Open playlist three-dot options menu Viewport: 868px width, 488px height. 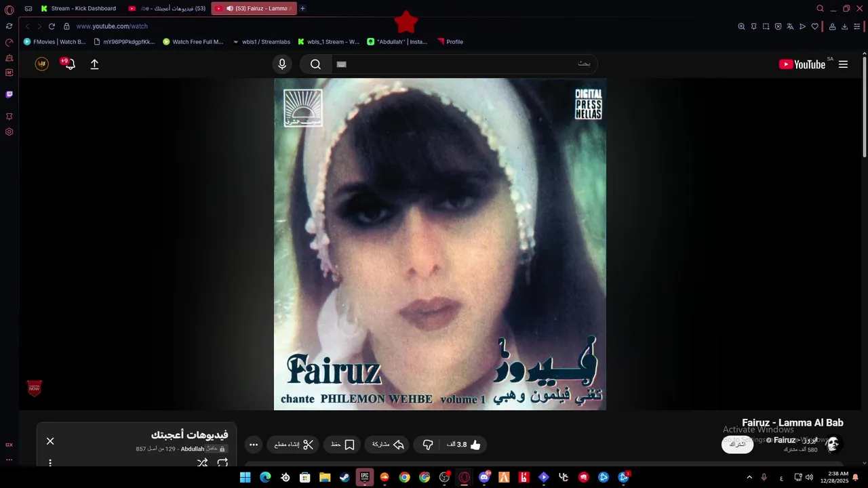[50, 463]
